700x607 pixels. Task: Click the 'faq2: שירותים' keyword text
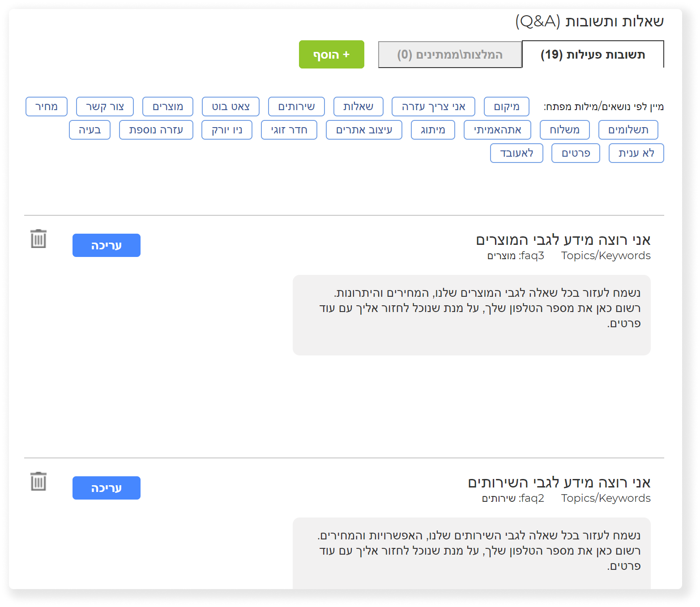point(513,498)
